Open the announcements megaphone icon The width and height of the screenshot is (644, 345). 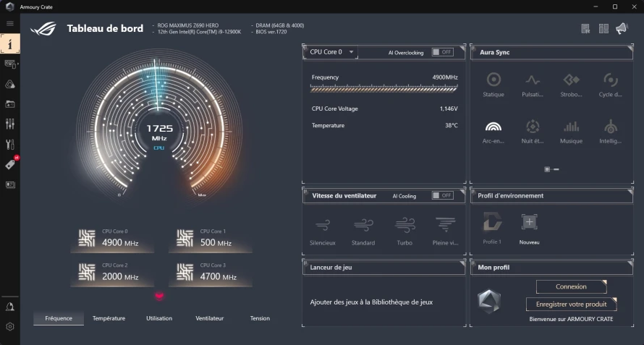(x=622, y=28)
